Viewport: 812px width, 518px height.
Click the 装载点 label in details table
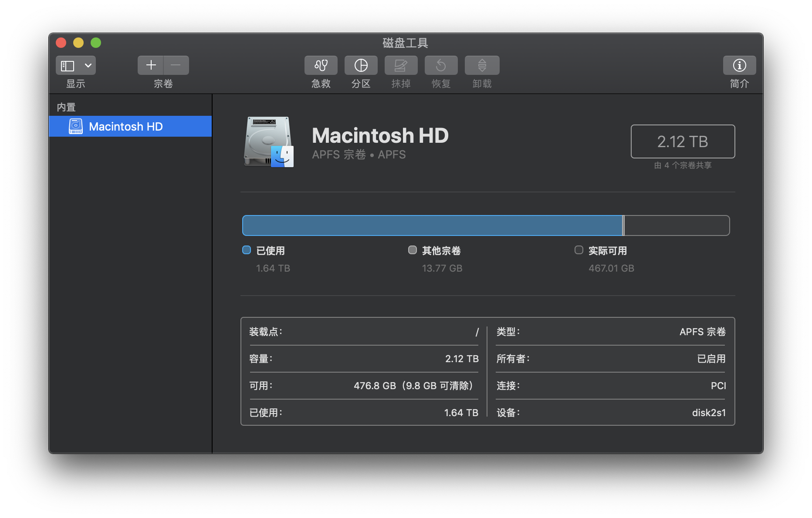[x=266, y=332]
